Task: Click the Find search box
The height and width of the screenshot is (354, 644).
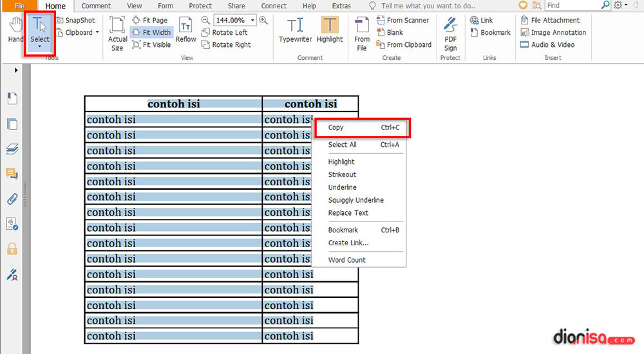Action: 573,5
